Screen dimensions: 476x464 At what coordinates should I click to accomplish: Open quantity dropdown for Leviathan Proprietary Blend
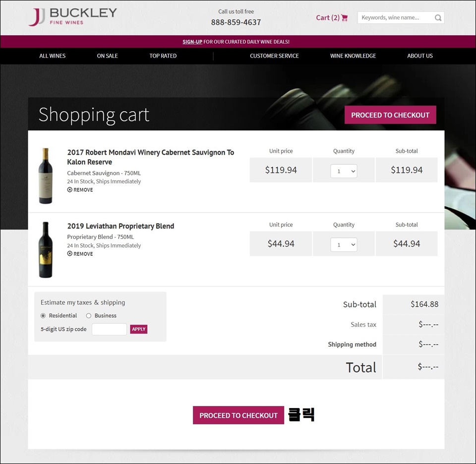coord(344,245)
